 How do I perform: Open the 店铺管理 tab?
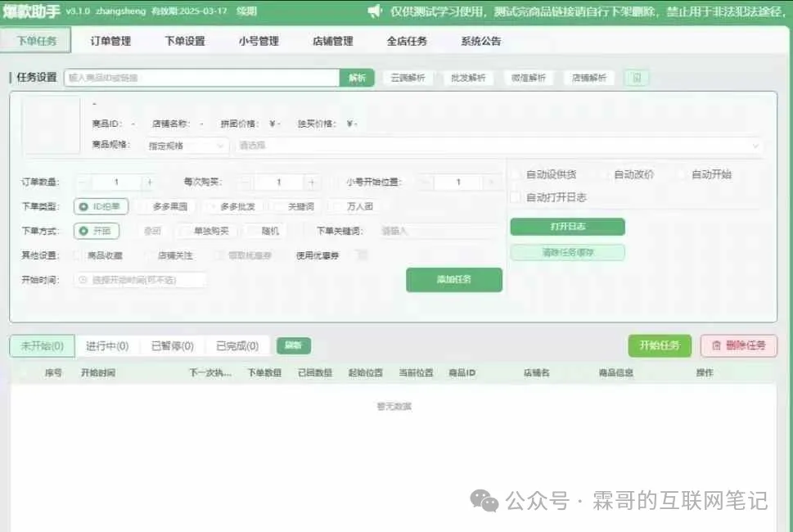[x=332, y=41]
